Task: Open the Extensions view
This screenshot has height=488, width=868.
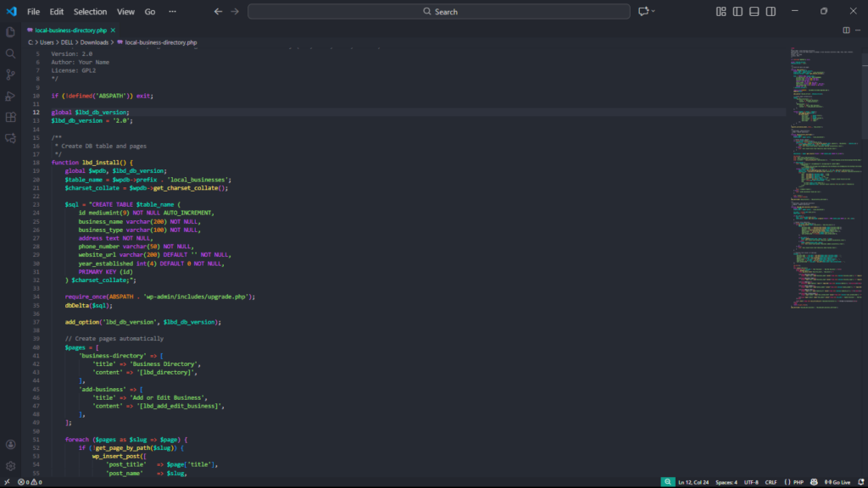Action: pyautogui.click(x=11, y=117)
